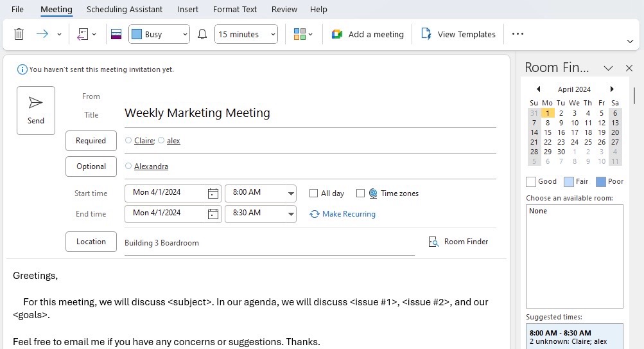Click the Good availability color swatch

pyautogui.click(x=530, y=182)
